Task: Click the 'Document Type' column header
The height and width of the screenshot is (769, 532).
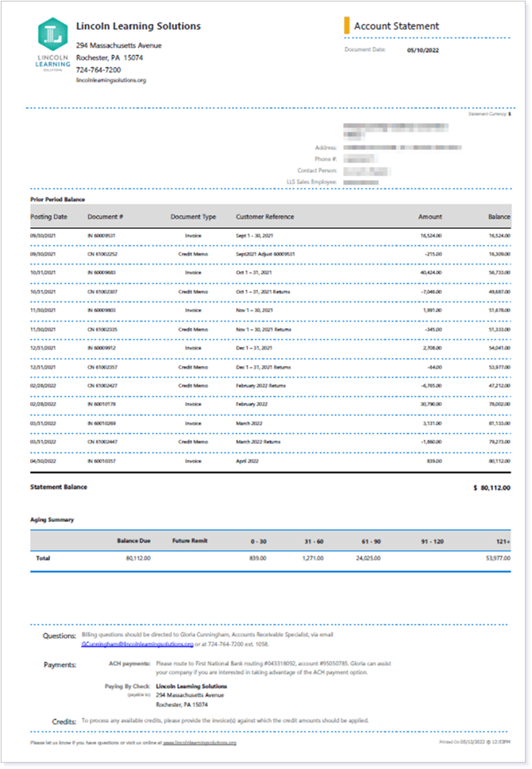Action: point(193,217)
